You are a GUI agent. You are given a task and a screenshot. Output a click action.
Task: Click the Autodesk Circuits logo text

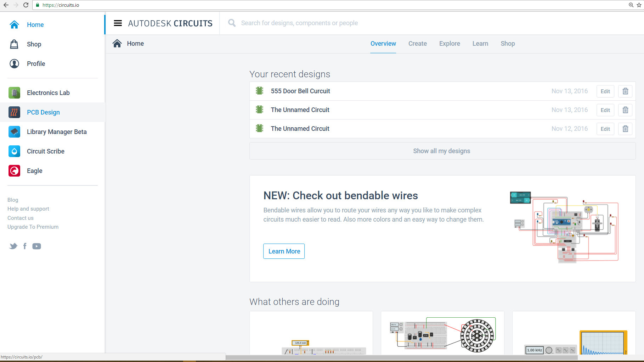point(170,23)
